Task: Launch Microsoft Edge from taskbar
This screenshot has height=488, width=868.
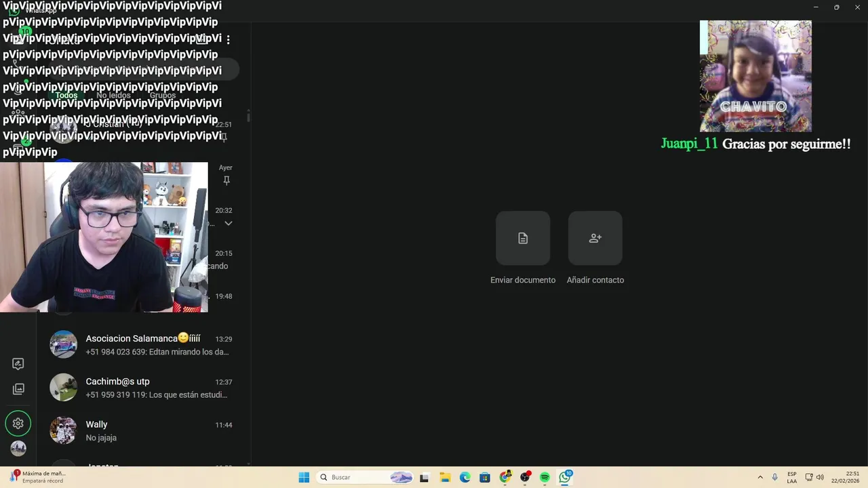Action: (x=465, y=477)
